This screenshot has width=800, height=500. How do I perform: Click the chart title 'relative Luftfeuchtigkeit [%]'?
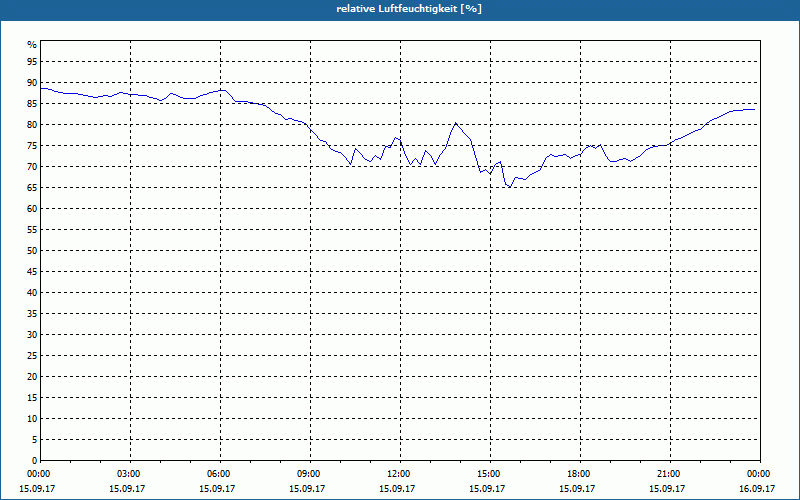point(409,9)
